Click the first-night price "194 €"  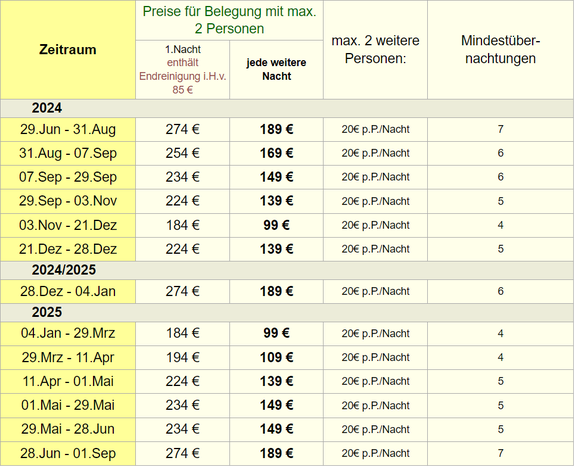[x=183, y=357]
